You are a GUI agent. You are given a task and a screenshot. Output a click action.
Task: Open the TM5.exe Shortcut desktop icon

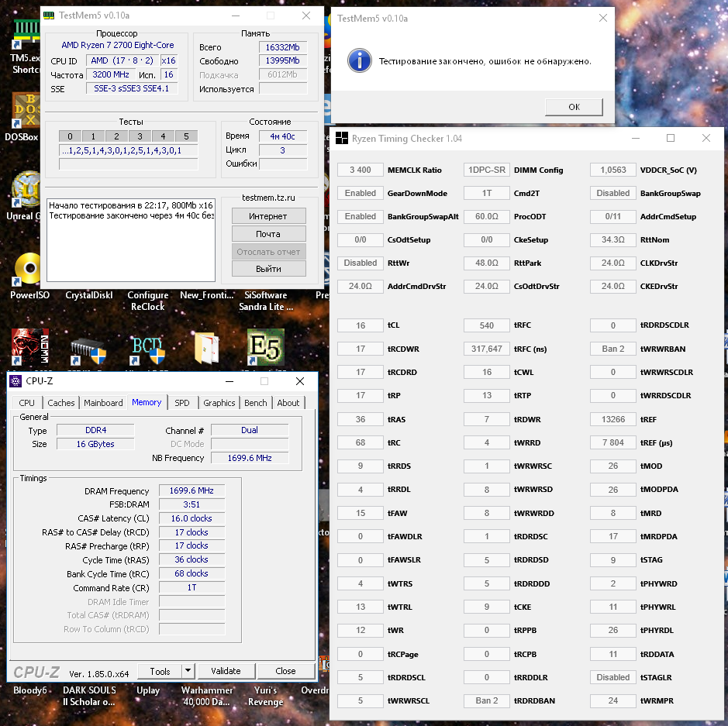tap(26, 34)
